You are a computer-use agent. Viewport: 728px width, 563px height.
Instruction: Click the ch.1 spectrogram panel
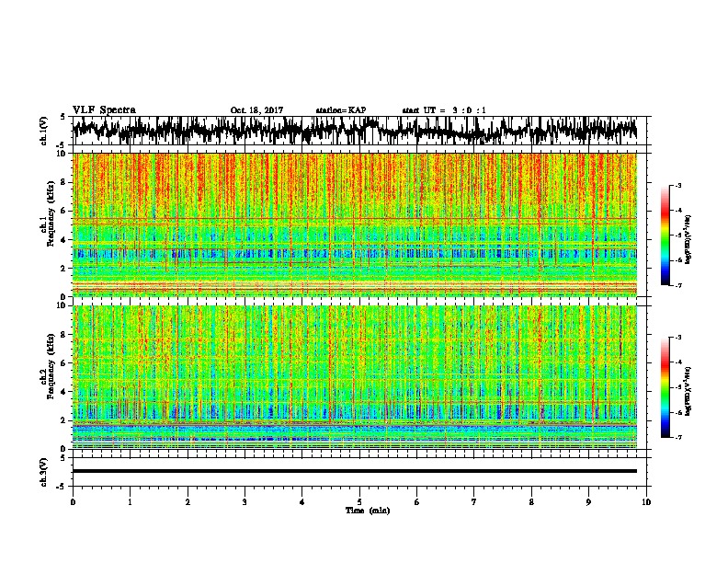(x=355, y=224)
